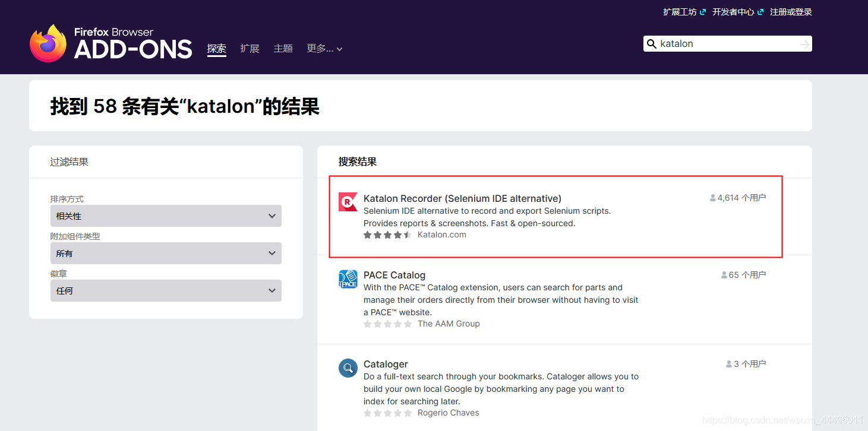
Task: Click the user icon next to 3 个用户
Action: (729, 365)
